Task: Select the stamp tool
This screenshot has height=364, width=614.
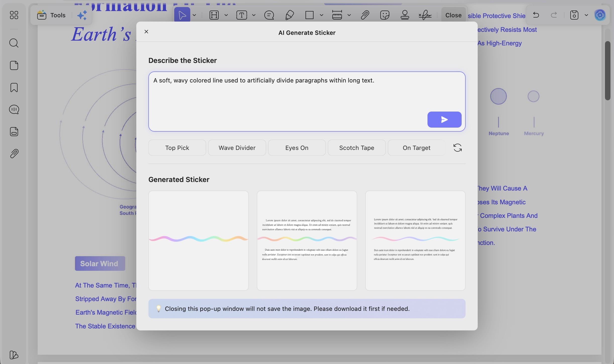Action: (x=405, y=15)
